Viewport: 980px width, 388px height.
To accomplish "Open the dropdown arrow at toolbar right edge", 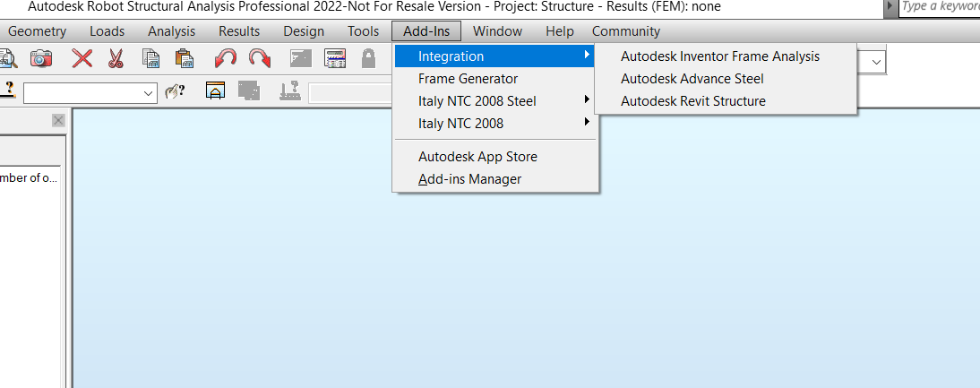I will [876, 62].
